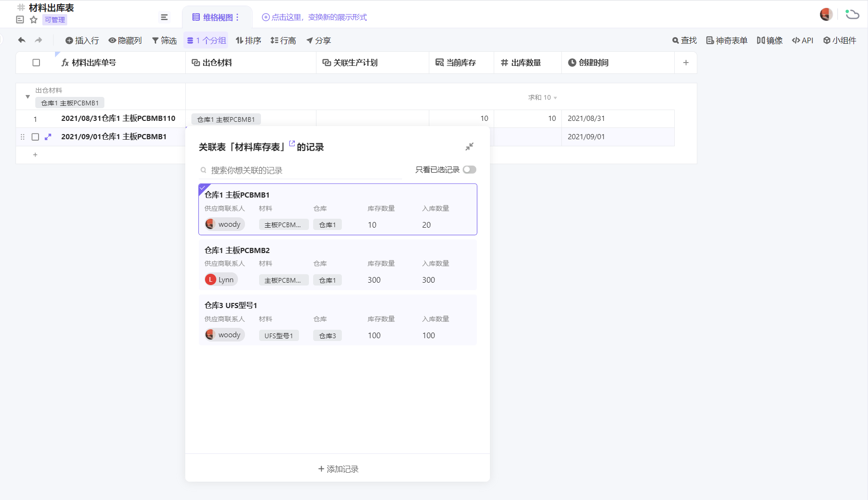
Task: Open the 小组件 panel
Action: 827,40
